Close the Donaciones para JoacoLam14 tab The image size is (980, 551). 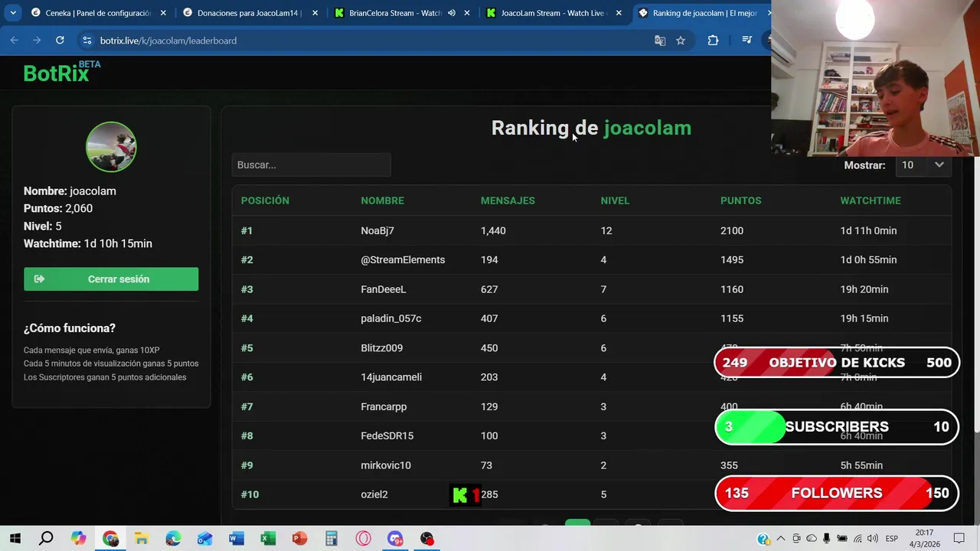tap(315, 13)
